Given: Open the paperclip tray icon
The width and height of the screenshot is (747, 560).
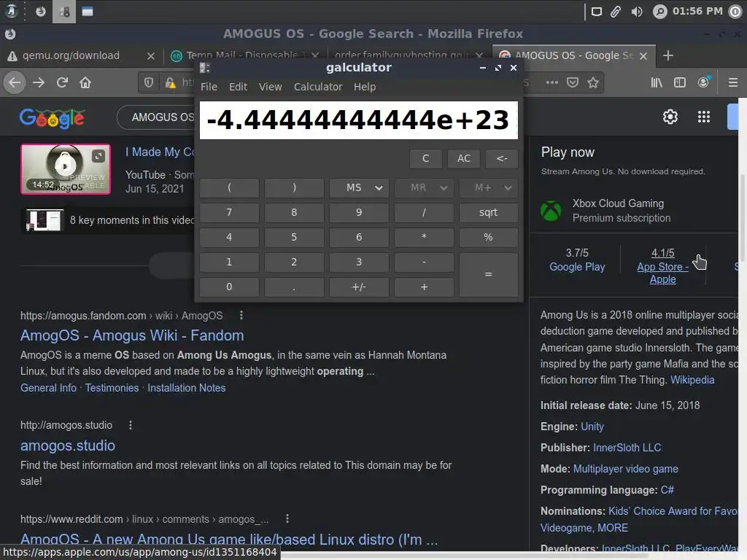Looking at the screenshot, I should (616, 12).
